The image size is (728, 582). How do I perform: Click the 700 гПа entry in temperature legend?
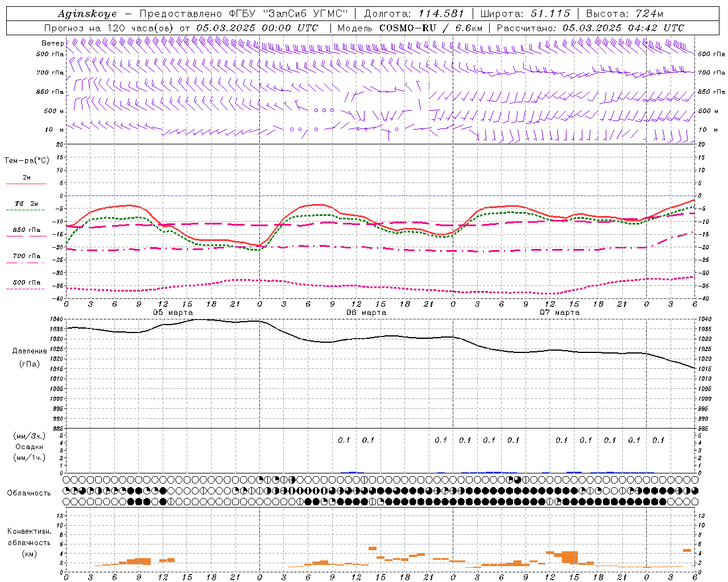pos(26,256)
